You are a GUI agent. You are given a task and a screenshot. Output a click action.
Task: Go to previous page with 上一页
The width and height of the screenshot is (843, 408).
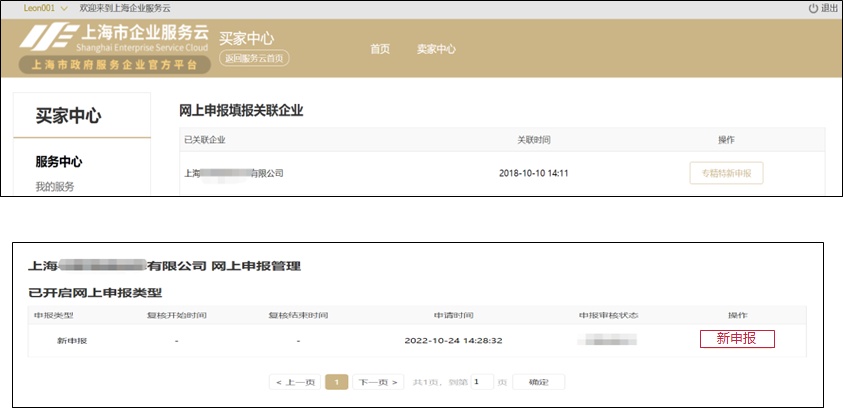click(295, 382)
